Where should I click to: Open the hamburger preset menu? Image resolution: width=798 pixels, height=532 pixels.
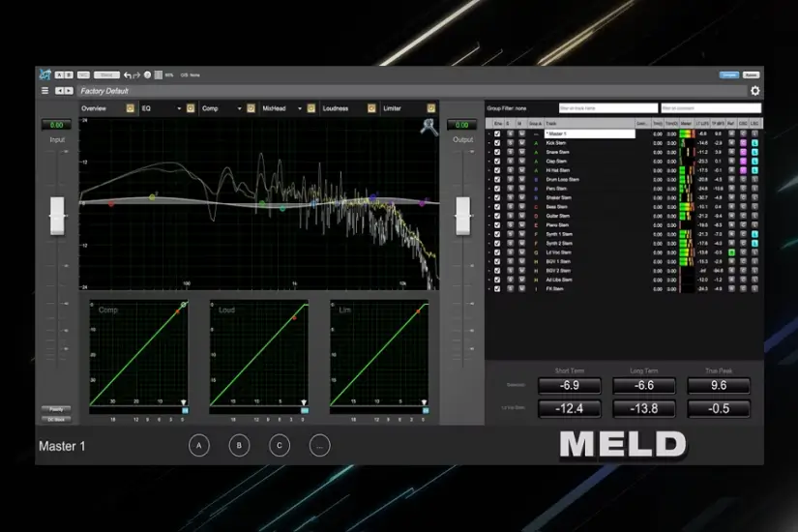tap(44, 91)
